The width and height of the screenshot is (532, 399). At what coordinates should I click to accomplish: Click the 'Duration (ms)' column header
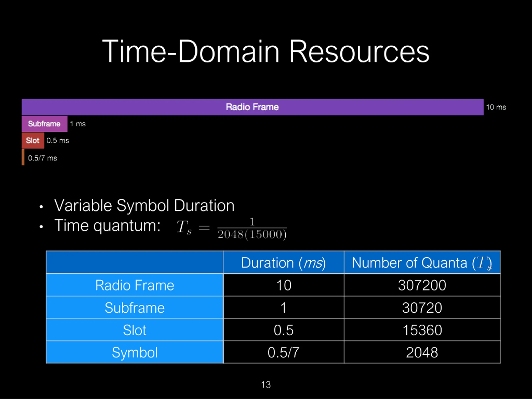tap(283, 262)
